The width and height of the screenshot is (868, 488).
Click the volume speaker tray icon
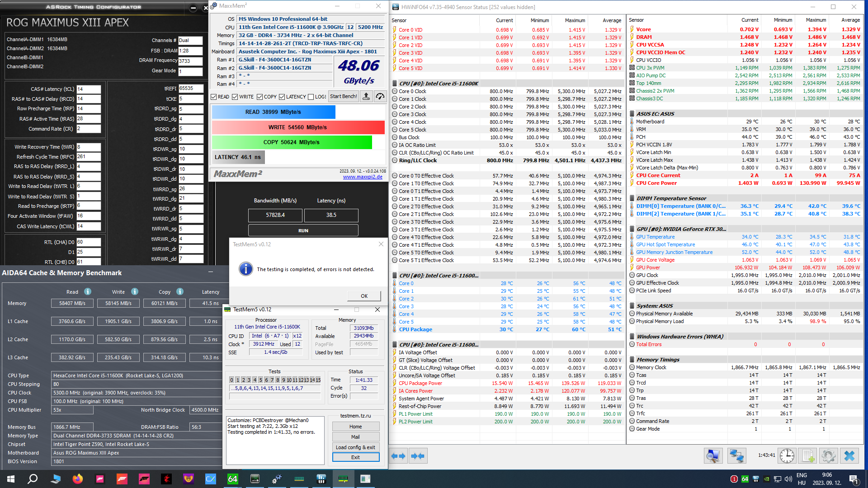788,479
